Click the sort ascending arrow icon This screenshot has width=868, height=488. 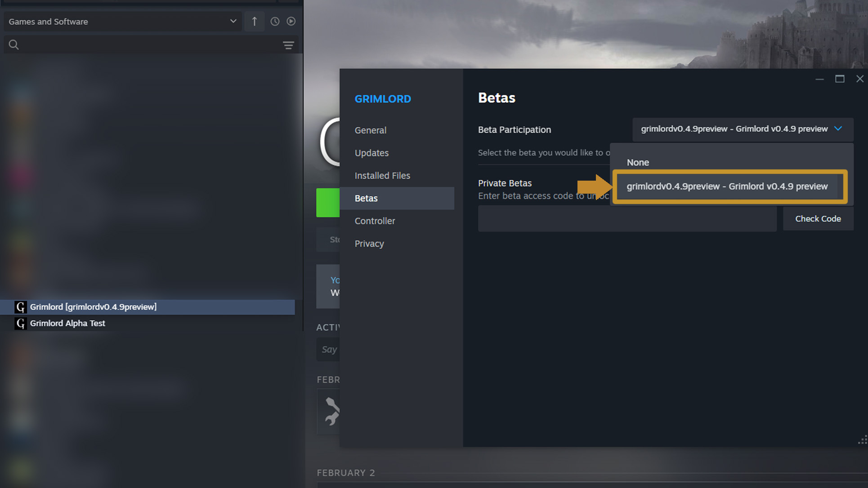click(255, 22)
